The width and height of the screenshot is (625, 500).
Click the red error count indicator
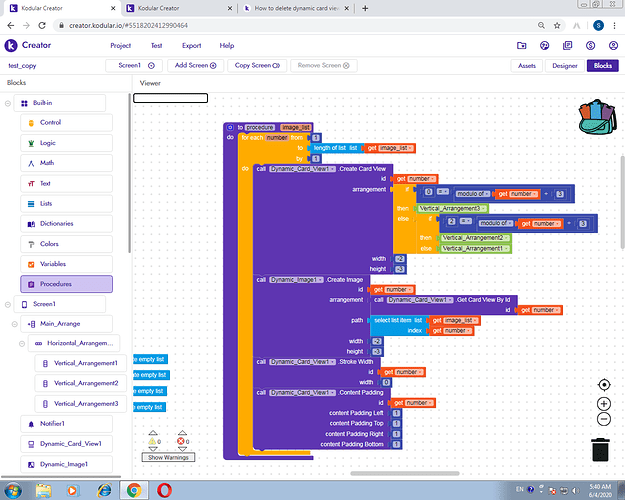(x=182, y=441)
